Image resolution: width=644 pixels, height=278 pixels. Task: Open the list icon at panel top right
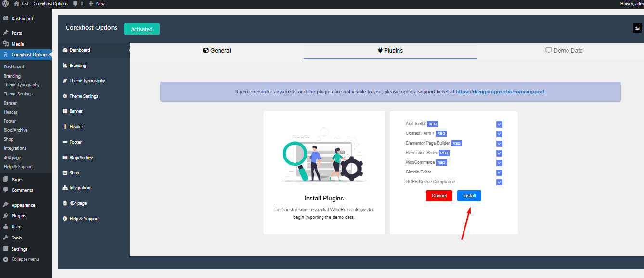[637, 28]
